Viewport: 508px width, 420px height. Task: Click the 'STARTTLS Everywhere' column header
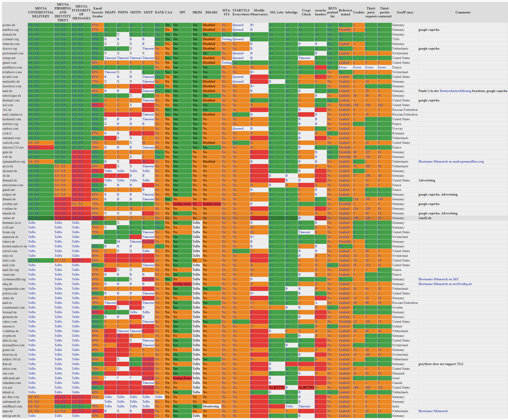[x=241, y=12]
